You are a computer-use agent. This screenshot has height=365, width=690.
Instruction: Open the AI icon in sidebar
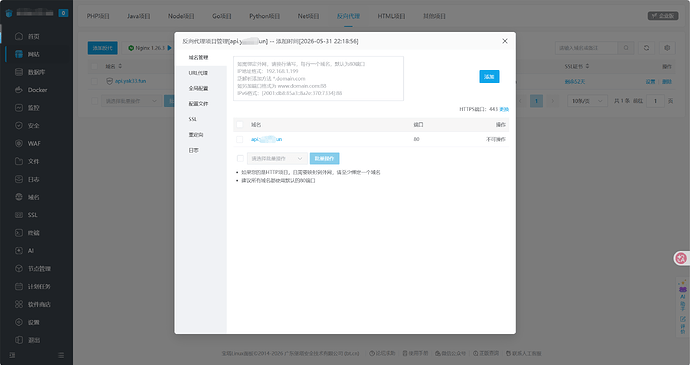click(19, 251)
